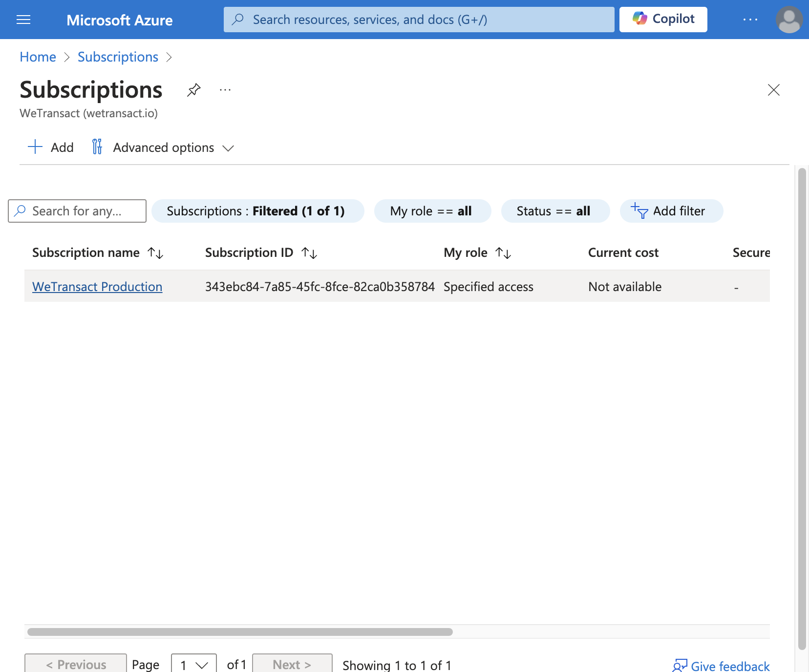Viewport: 809px width, 672px height.
Task: Go to Home breadcrumb
Action: 38,57
